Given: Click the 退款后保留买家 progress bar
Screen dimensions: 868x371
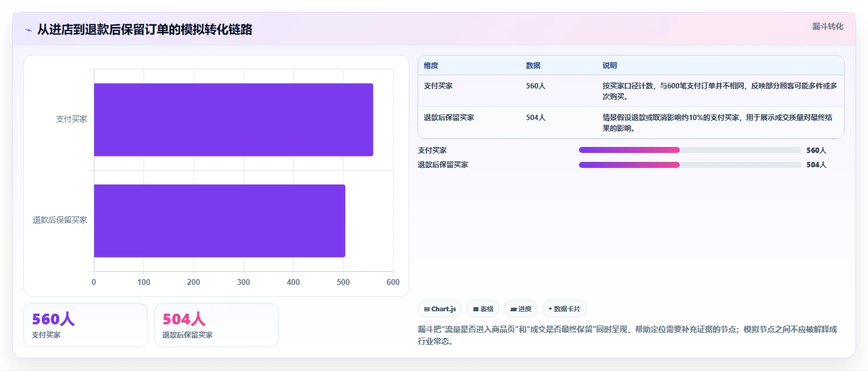Looking at the screenshot, I should click(690, 165).
